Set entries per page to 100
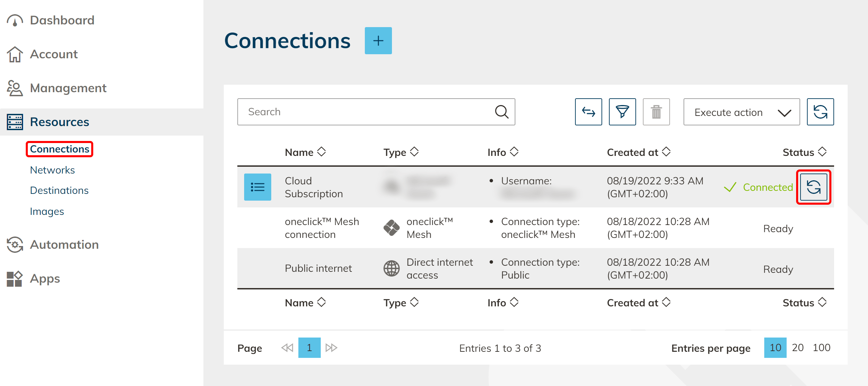The width and height of the screenshot is (868, 386). 821,347
